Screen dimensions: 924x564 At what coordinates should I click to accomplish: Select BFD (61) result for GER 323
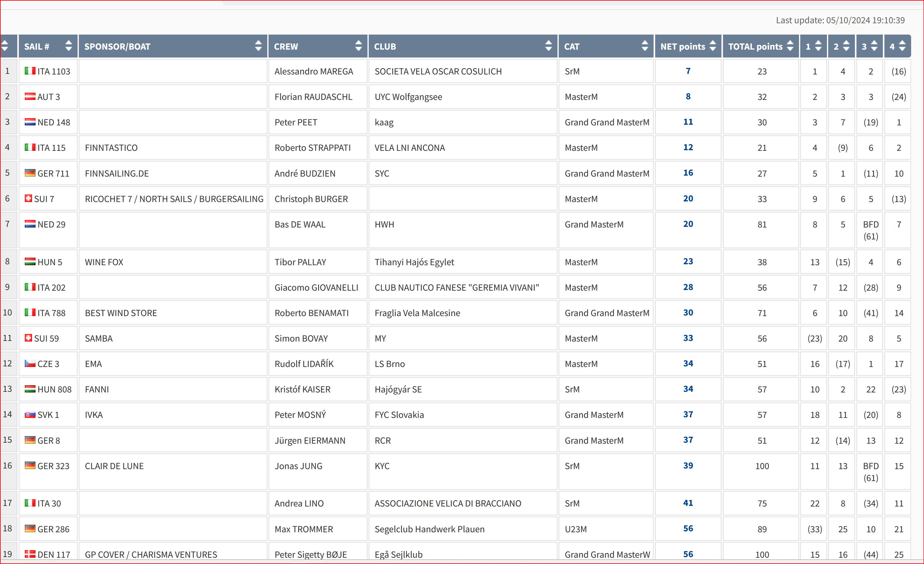[x=870, y=472]
